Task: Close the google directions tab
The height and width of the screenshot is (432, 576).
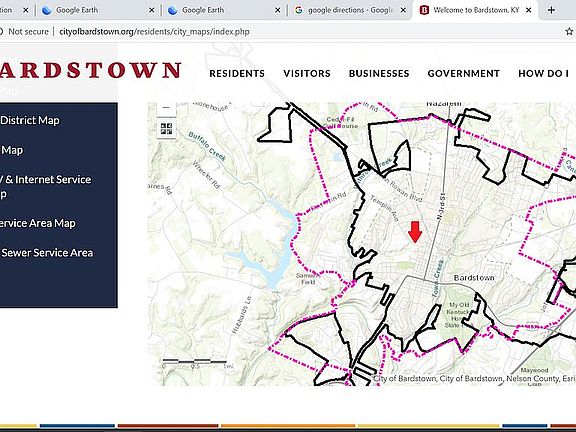Action: (403, 11)
